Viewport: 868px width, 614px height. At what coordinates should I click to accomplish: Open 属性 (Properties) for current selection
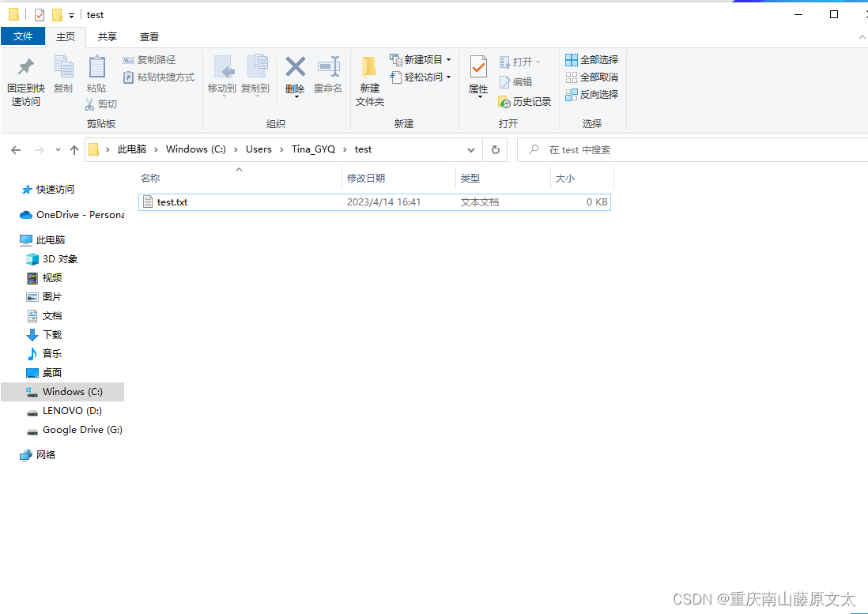click(477, 77)
